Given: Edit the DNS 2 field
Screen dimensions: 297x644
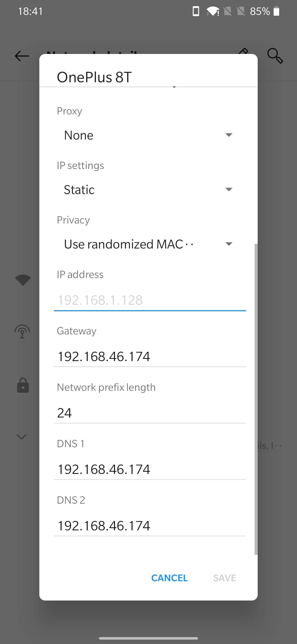Looking at the screenshot, I should tap(150, 526).
